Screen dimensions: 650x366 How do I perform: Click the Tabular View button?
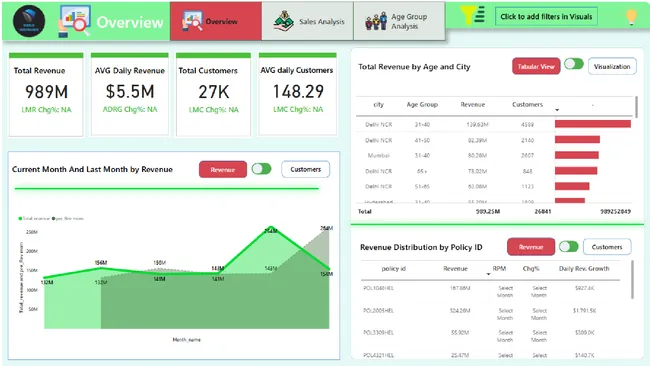pyautogui.click(x=536, y=66)
